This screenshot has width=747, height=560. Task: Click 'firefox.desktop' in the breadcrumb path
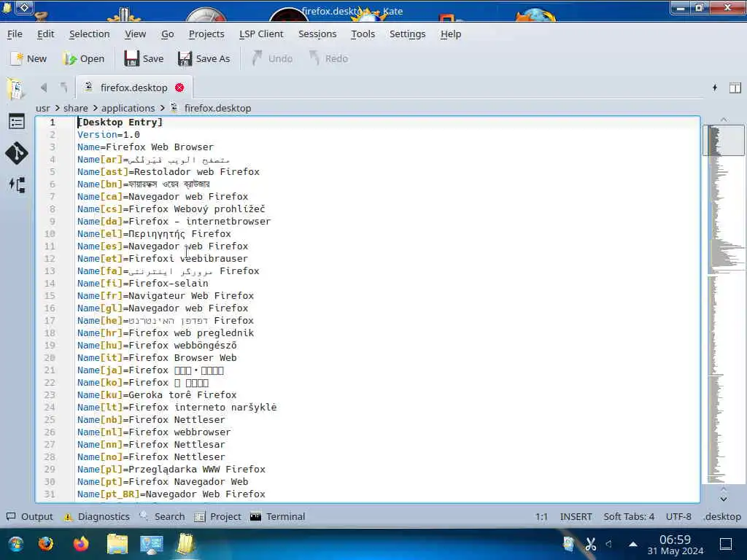217,108
